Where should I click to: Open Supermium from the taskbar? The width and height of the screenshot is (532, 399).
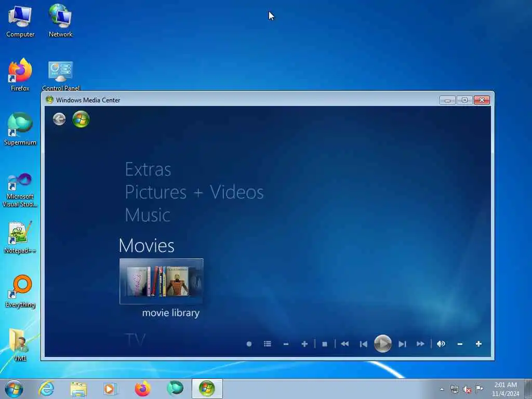click(x=175, y=389)
